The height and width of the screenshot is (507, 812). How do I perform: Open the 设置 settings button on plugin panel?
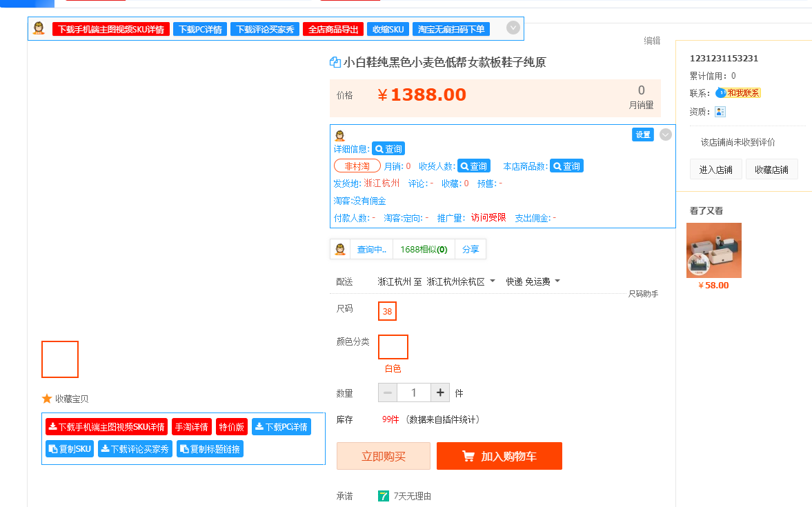(x=642, y=135)
